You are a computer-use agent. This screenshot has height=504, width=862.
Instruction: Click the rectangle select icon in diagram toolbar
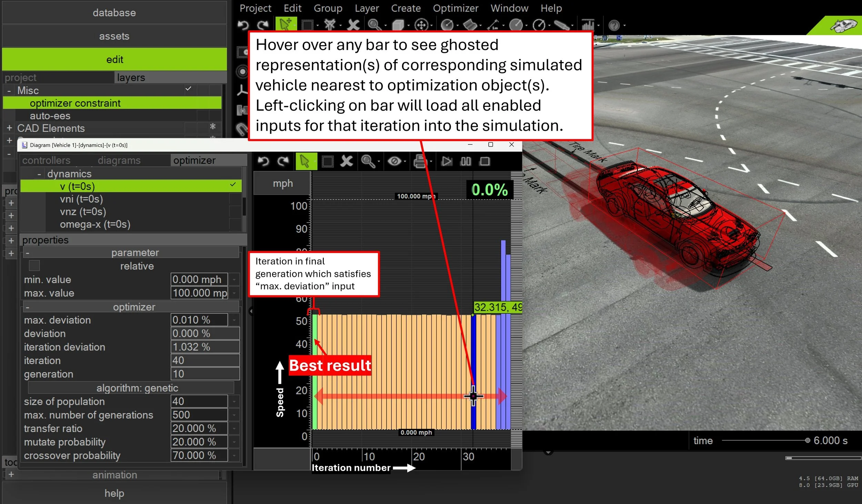[327, 161]
